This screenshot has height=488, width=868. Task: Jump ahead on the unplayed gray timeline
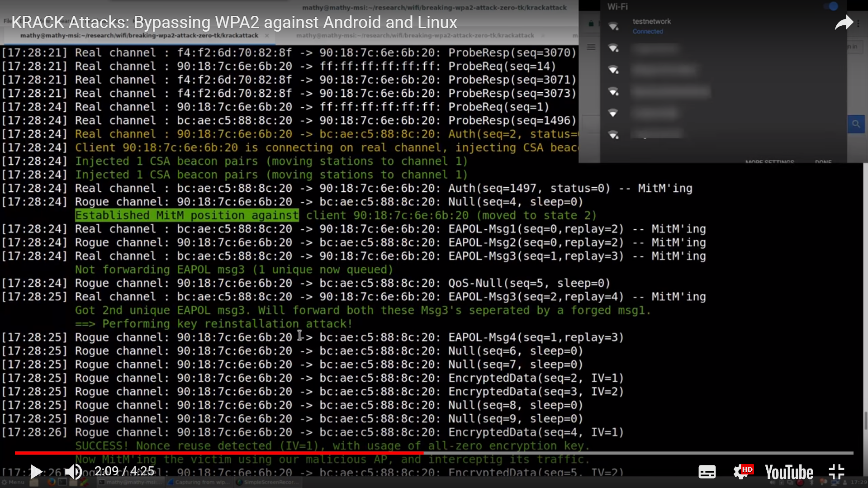click(638, 453)
